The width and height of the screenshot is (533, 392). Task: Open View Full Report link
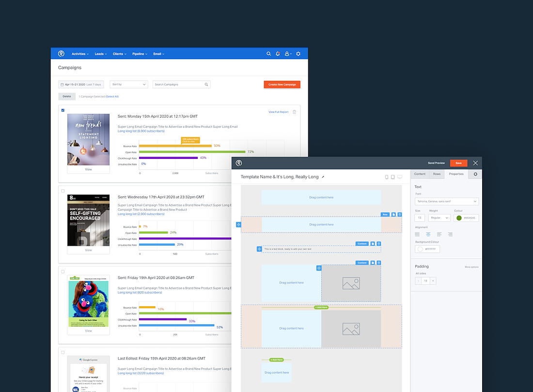[x=279, y=112]
